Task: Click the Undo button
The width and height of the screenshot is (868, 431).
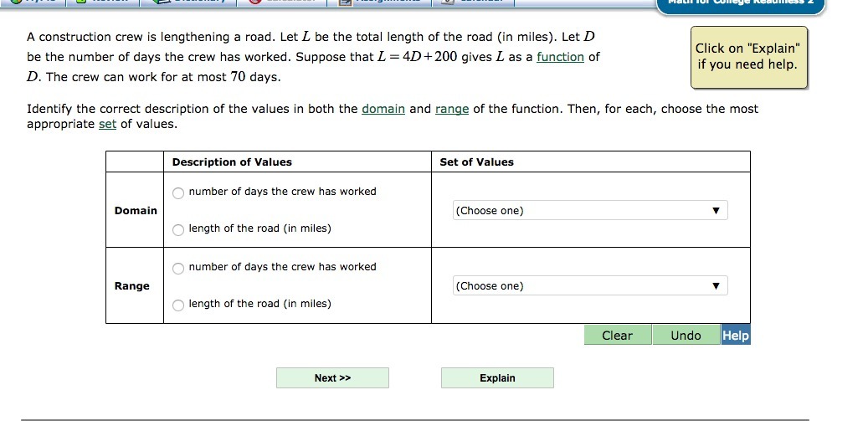Action: coord(686,336)
